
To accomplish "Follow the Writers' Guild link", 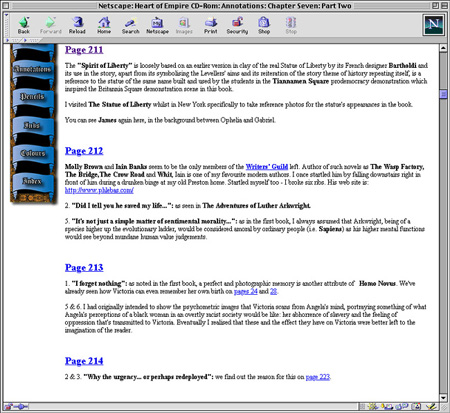I will (x=267, y=167).
